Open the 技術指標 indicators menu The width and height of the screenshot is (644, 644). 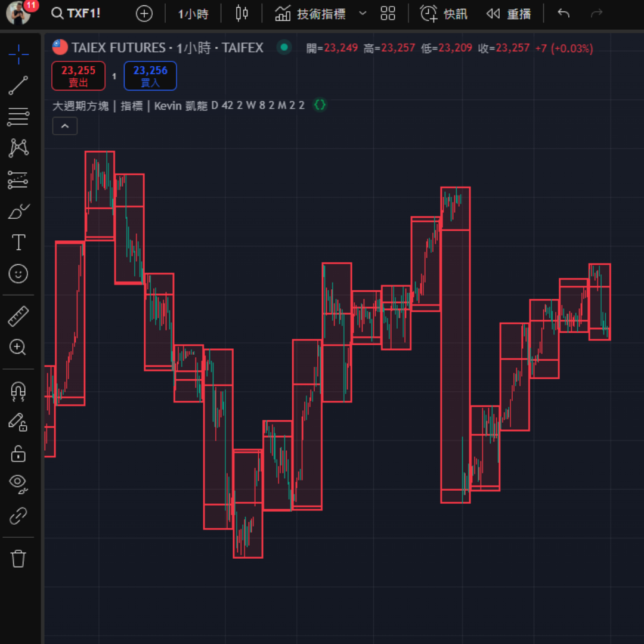click(x=311, y=14)
